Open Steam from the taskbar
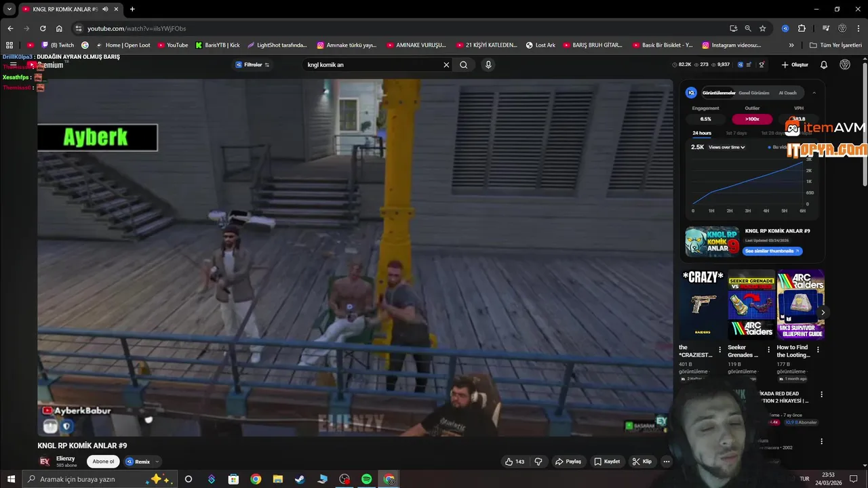 (x=300, y=479)
